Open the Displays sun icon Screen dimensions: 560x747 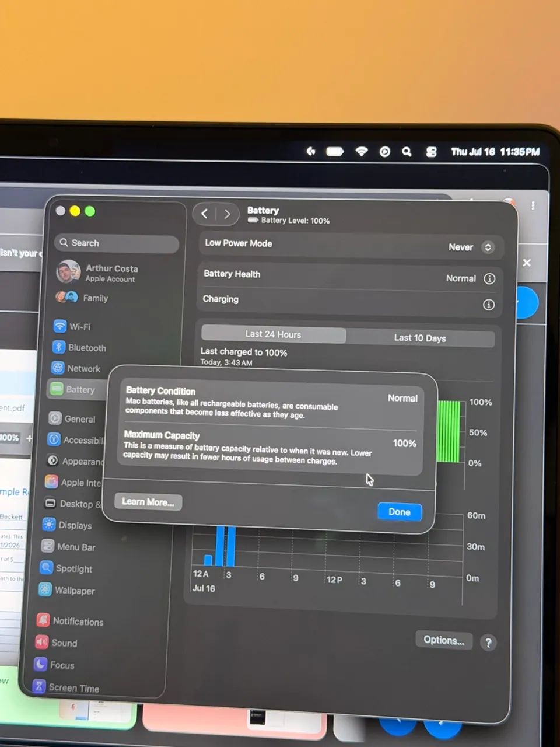49,524
